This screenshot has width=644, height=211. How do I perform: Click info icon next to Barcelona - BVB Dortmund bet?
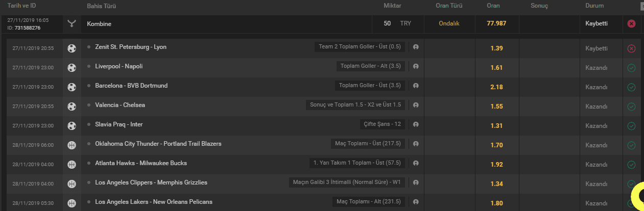coord(416,86)
